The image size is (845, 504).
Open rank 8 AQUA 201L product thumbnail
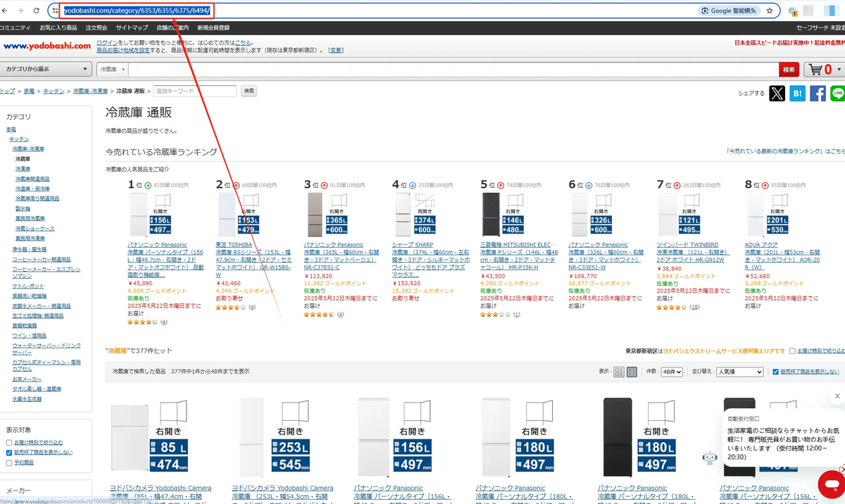[768, 215]
